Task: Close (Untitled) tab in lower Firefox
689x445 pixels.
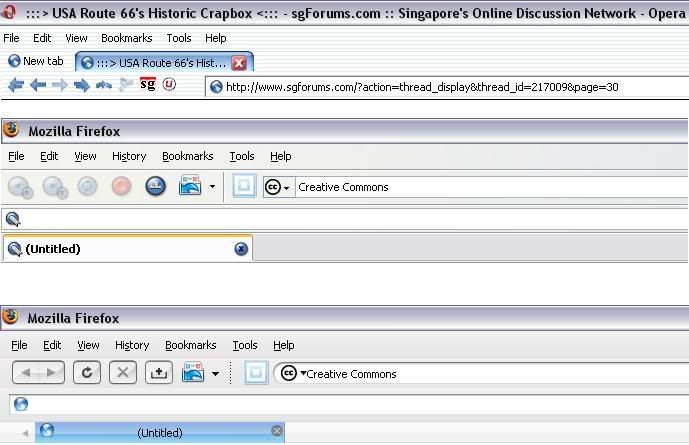Action: (277, 431)
